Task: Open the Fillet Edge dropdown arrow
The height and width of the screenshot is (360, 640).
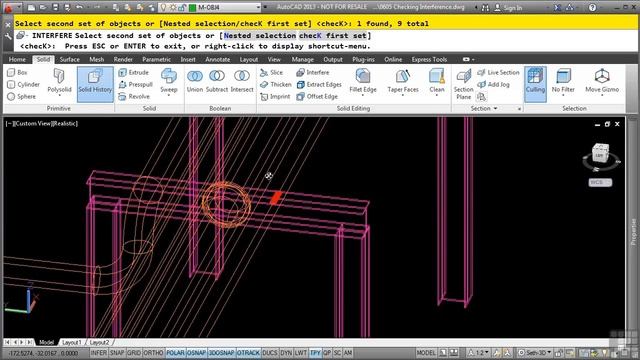Action: (x=363, y=96)
